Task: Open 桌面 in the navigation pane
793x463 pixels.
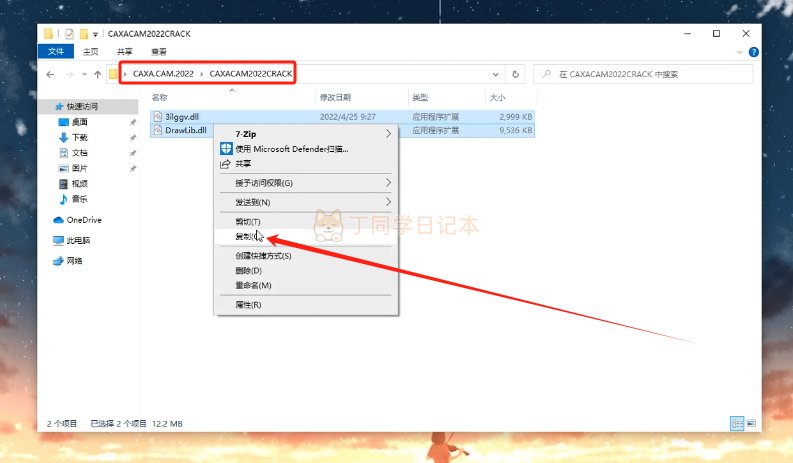Action: pos(79,122)
